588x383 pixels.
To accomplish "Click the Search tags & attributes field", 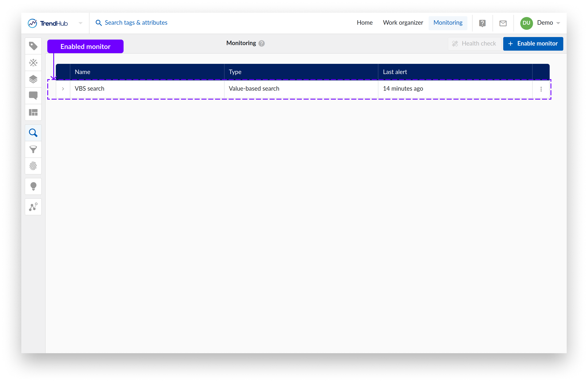I will 136,23.
